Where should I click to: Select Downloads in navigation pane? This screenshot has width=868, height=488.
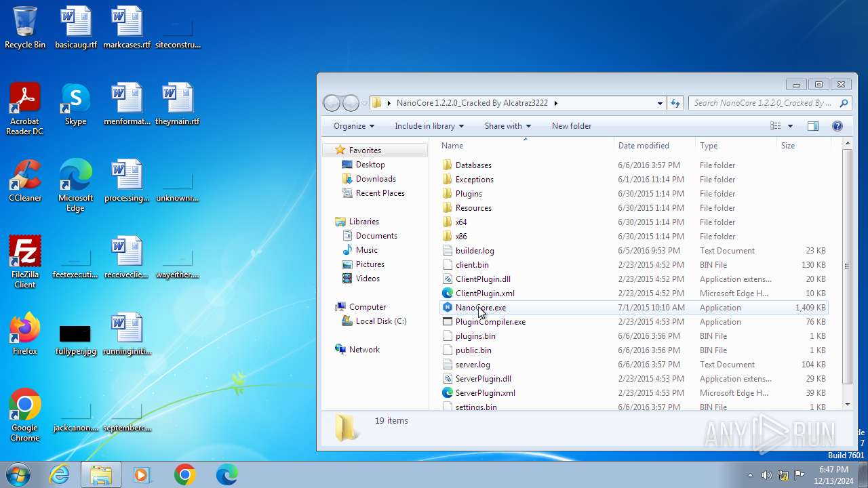click(x=376, y=179)
